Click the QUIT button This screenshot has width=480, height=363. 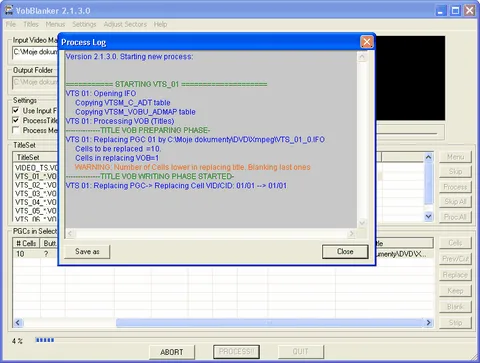point(300,352)
